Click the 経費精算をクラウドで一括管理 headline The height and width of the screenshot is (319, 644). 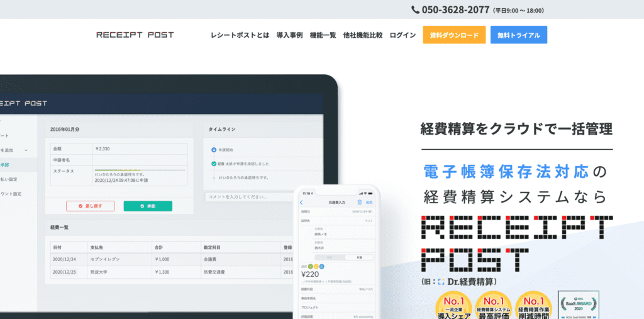(517, 129)
